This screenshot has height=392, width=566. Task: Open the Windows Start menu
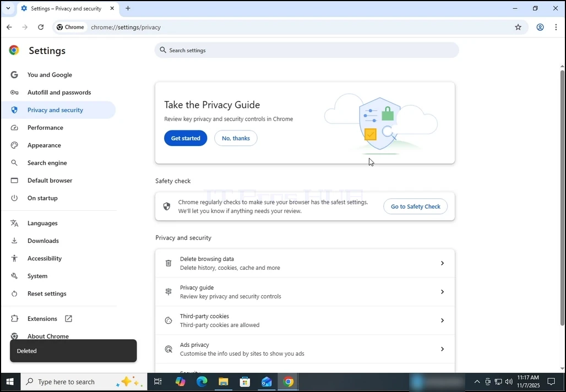tap(10, 382)
